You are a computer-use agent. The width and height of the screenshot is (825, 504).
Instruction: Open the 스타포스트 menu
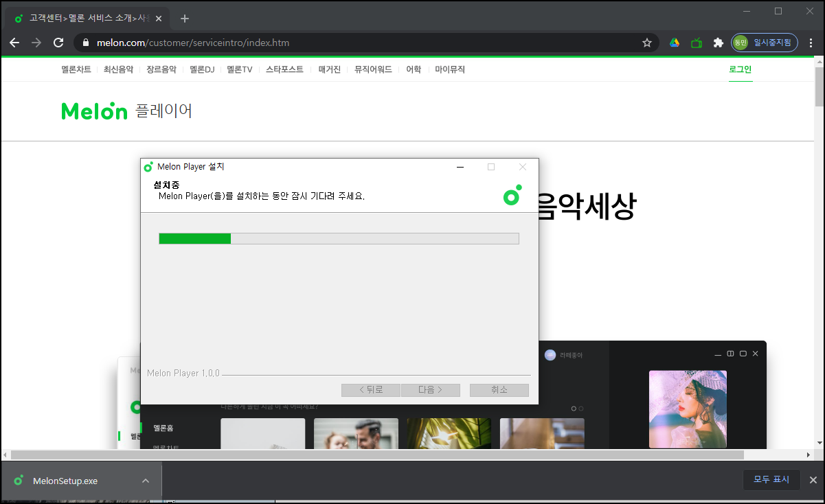(284, 69)
